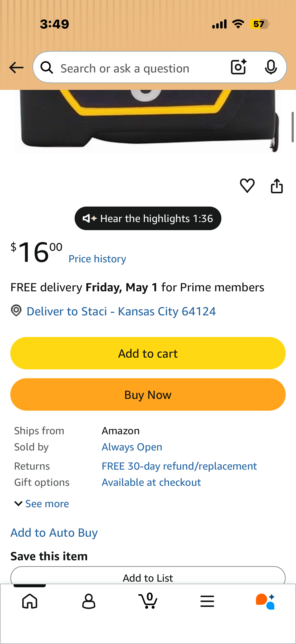Open gift options Available at checkout
This screenshot has height=644, width=296.
[x=151, y=482]
